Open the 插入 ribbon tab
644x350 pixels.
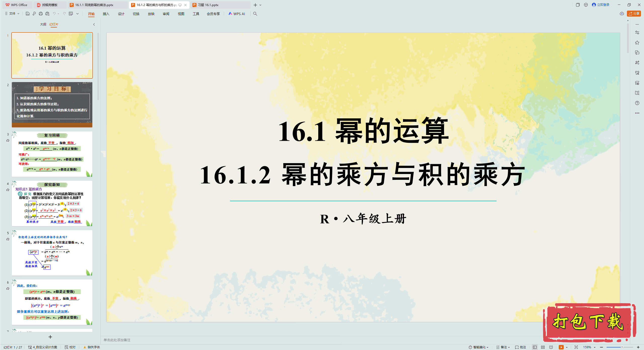(106, 14)
